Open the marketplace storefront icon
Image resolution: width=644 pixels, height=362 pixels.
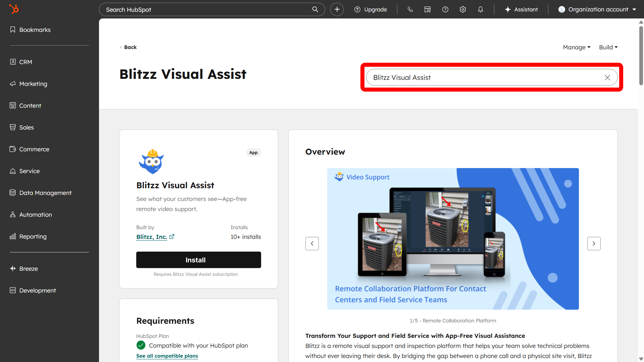pyautogui.click(x=428, y=9)
